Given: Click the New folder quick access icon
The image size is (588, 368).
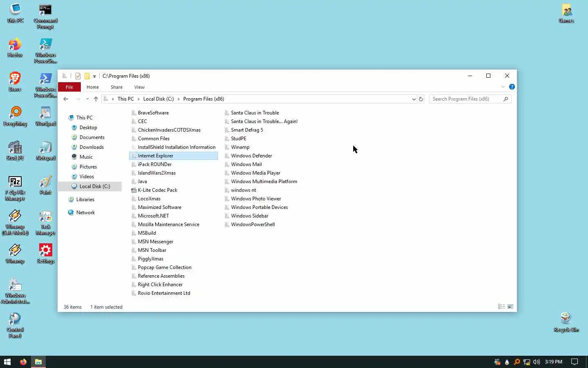Looking at the screenshot, I should point(87,76).
